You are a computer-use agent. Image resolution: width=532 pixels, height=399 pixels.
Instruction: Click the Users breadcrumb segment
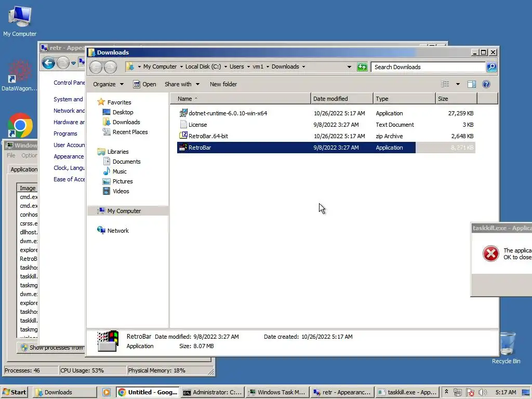pos(236,67)
